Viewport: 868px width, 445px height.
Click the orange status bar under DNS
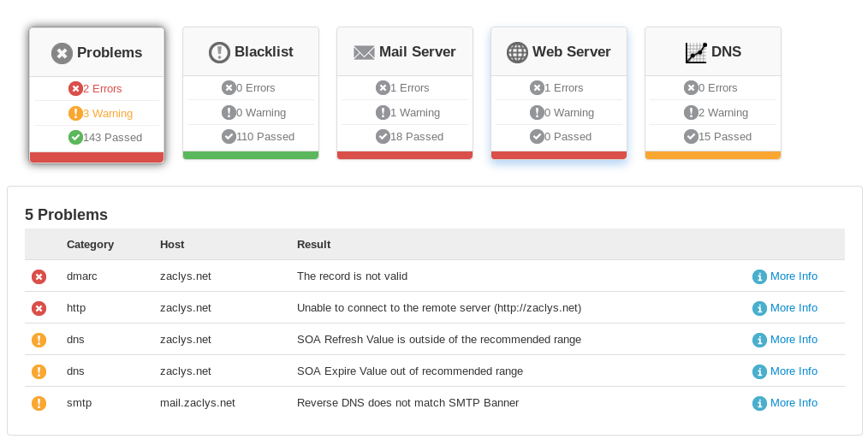coord(712,155)
